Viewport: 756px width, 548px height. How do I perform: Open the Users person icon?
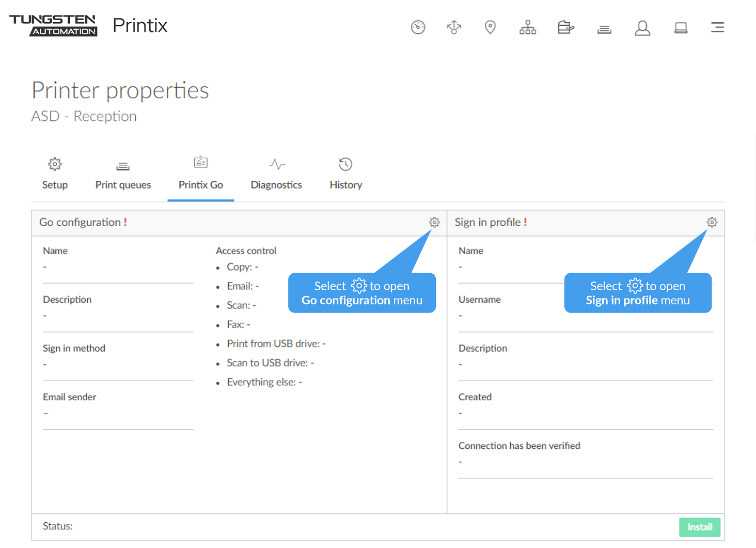[642, 27]
